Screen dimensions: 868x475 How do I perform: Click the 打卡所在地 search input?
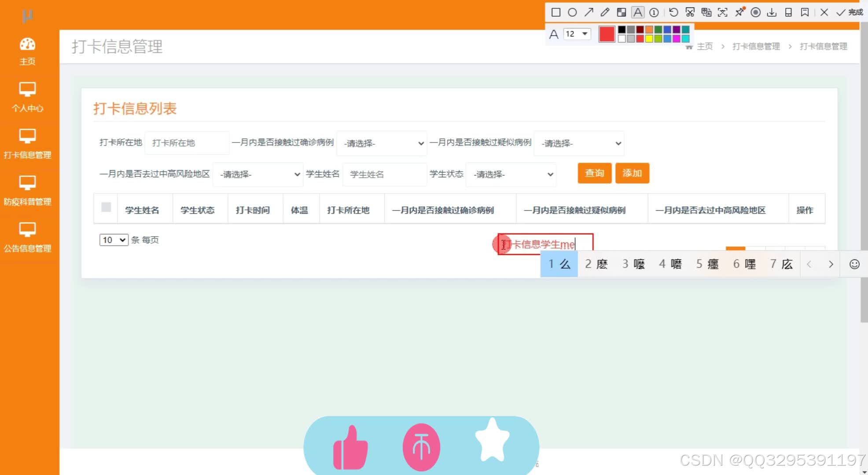click(187, 143)
